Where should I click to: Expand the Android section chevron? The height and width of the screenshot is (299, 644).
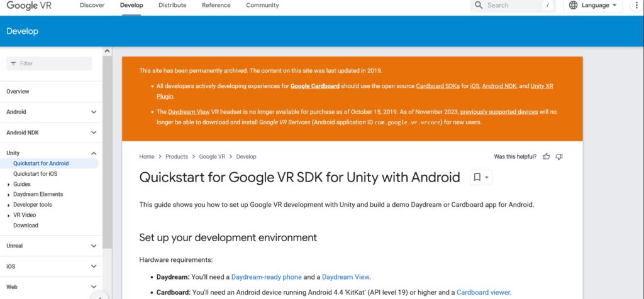pyautogui.click(x=94, y=112)
